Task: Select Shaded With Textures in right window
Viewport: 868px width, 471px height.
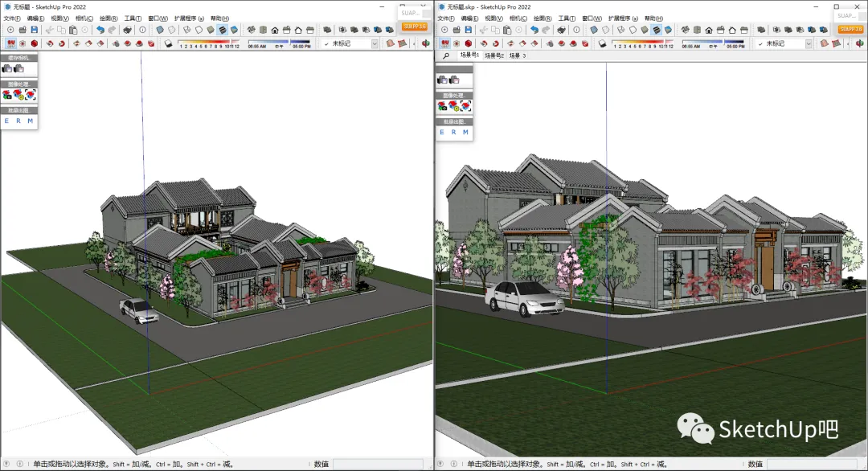Action: pyautogui.click(x=657, y=30)
